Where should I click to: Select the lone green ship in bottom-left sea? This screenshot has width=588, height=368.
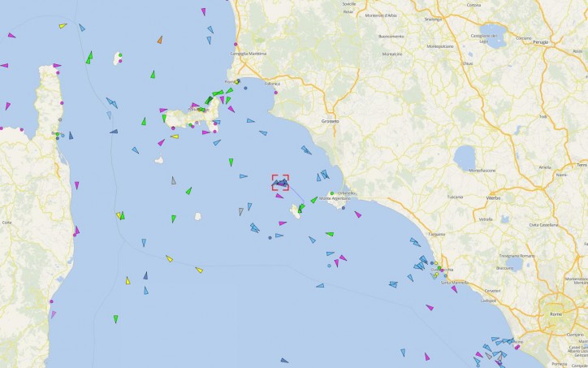tap(116, 319)
